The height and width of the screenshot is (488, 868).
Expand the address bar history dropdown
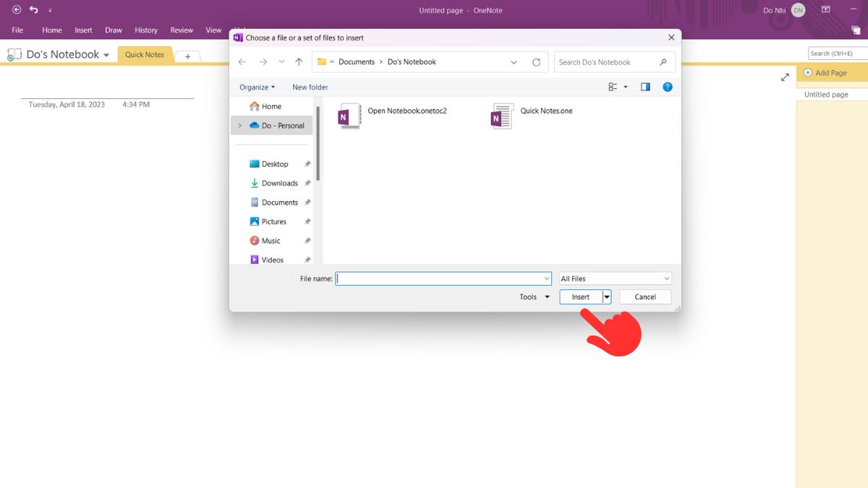514,62
